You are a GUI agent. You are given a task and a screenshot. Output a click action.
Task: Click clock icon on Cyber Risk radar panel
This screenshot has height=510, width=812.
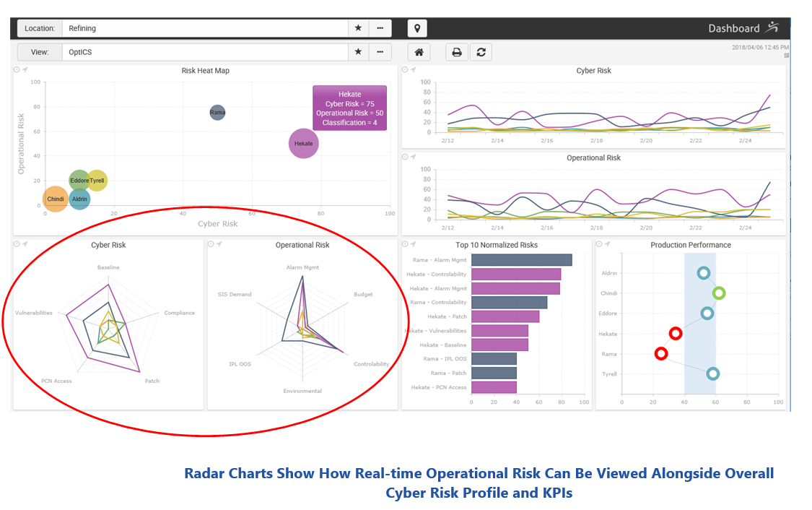pyautogui.click(x=17, y=243)
